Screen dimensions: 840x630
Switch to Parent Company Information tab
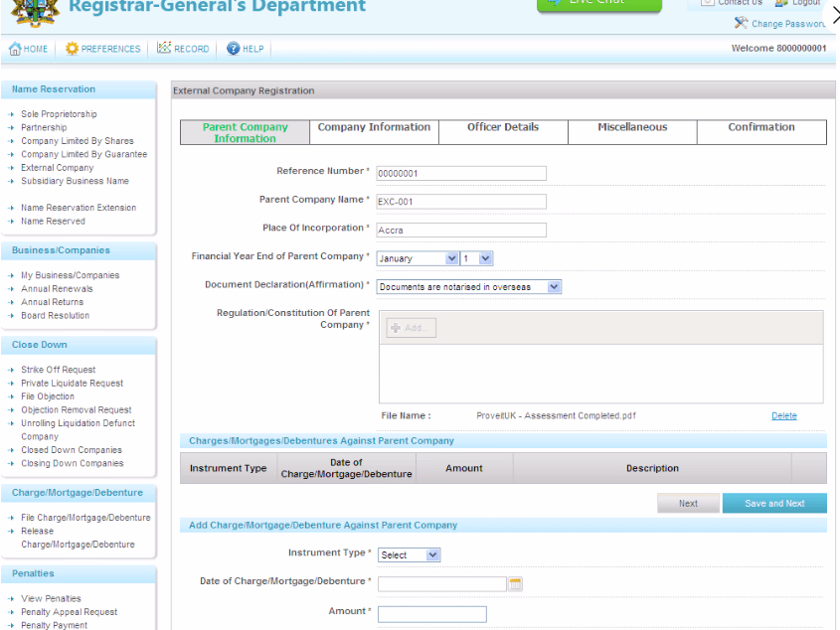245,132
